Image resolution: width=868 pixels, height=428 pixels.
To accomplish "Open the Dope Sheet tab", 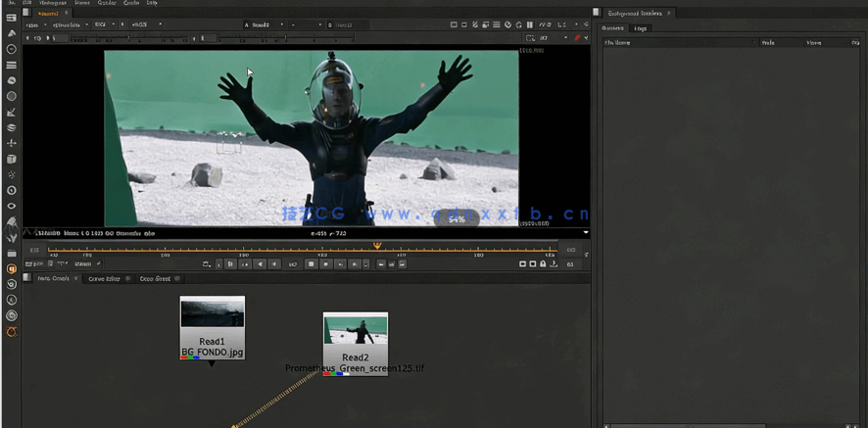I will (x=155, y=279).
